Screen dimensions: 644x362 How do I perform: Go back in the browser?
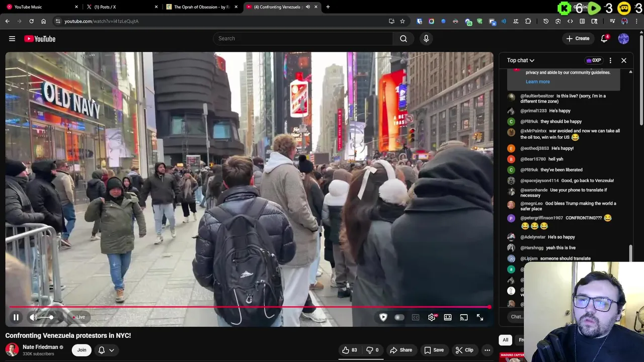click(x=7, y=21)
